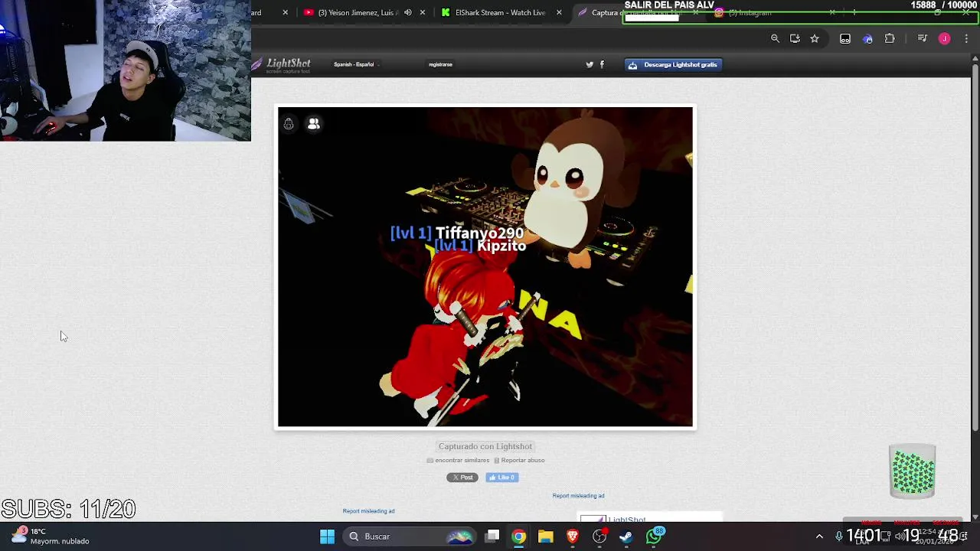
Task: Click the blue extension icon in toolbar
Action: point(867,38)
